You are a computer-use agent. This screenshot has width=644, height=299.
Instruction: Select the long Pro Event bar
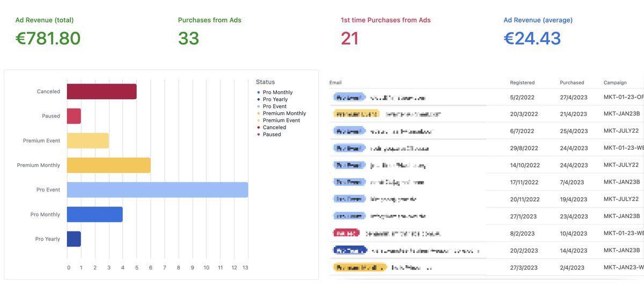click(157, 189)
